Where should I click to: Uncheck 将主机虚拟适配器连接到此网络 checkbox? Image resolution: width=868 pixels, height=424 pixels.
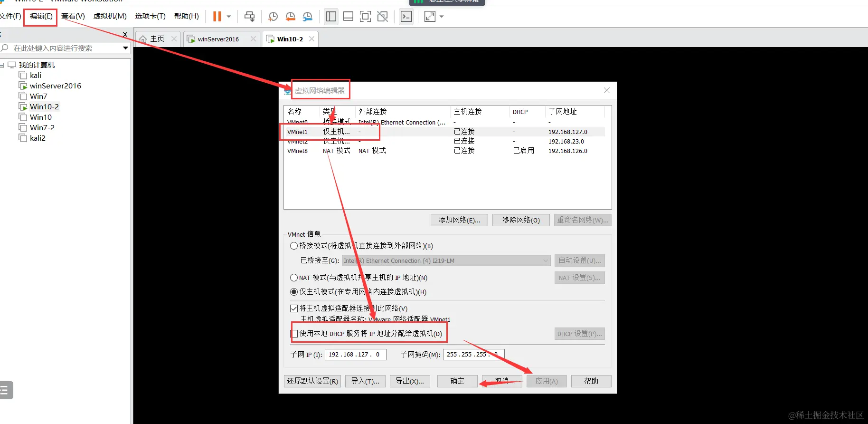coord(294,308)
